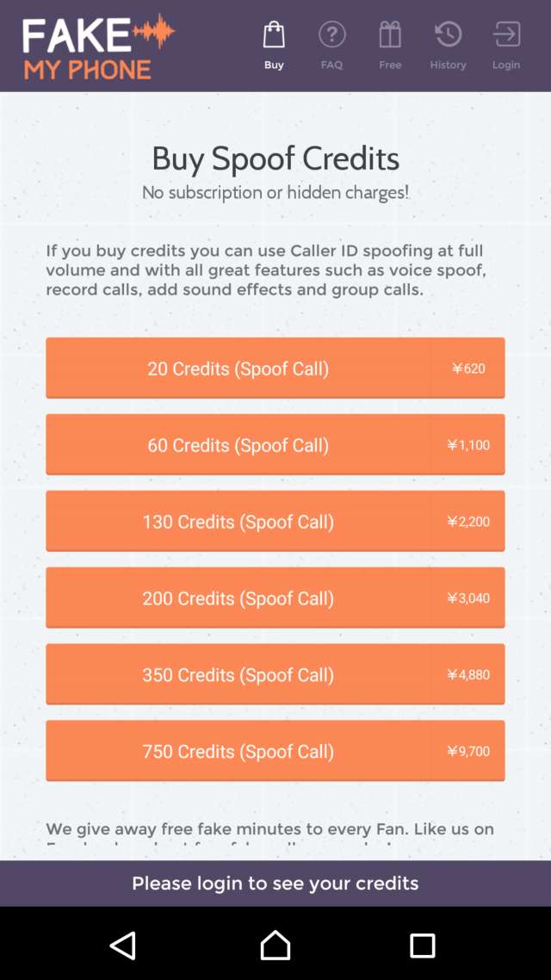Image resolution: width=551 pixels, height=980 pixels.
Task: Buy the 350 Credits package
Action: (238, 675)
